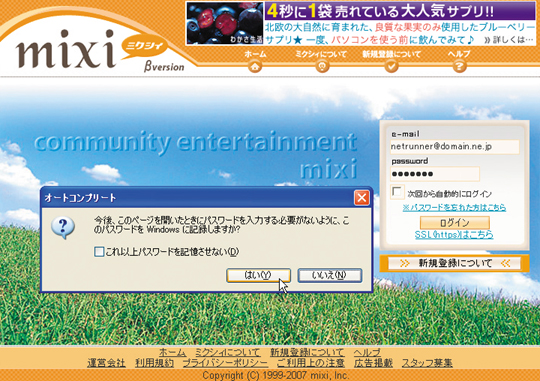Screen dimensions: 540x381
Task: Click the はい(Y) button
Action: click(x=258, y=275)
